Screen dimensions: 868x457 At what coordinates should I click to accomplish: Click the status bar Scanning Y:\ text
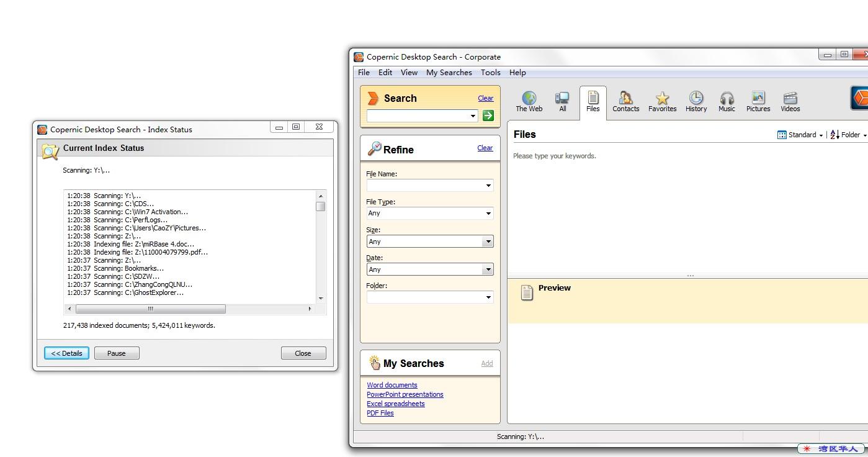click(x=520, y=437)
